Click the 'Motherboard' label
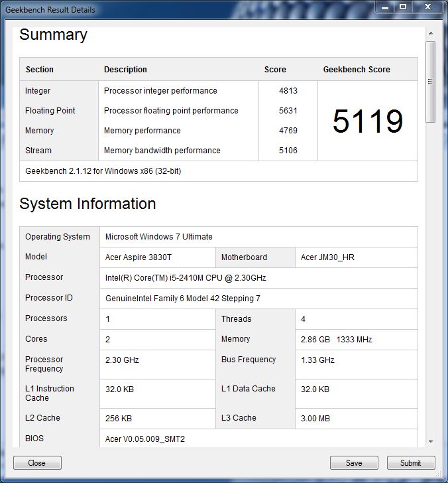Image resolution: width=448 pixels, height=483 pixels. [244, 257]
